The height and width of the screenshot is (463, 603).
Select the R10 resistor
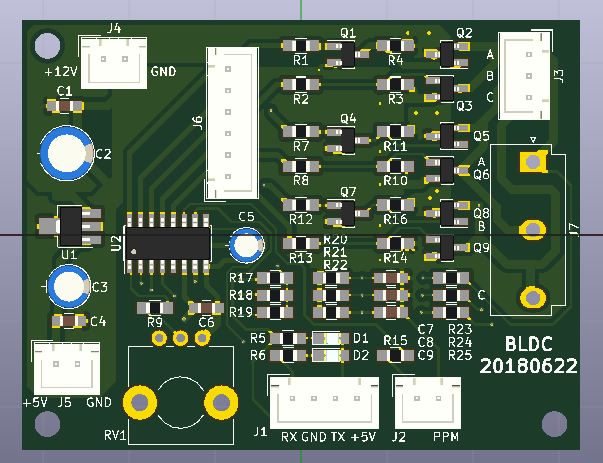pyautogui.click(x=395, y=167)
